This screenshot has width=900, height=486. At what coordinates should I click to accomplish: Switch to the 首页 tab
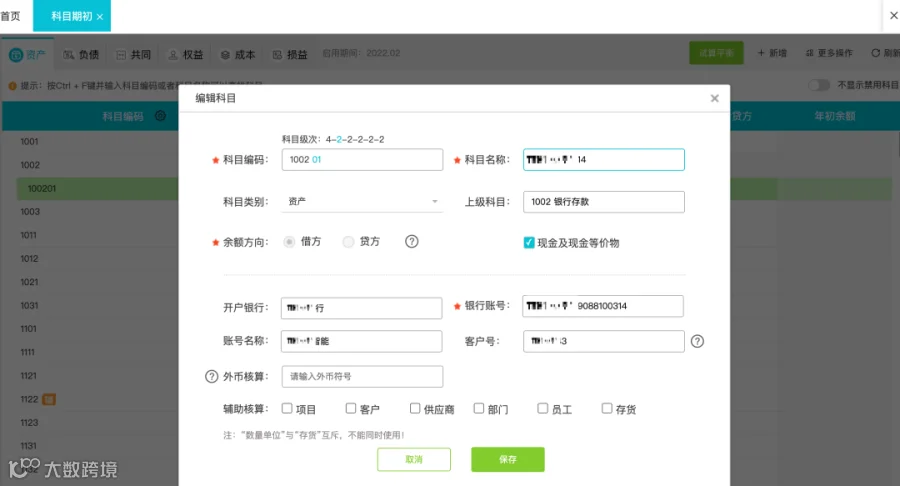(10, 16)
